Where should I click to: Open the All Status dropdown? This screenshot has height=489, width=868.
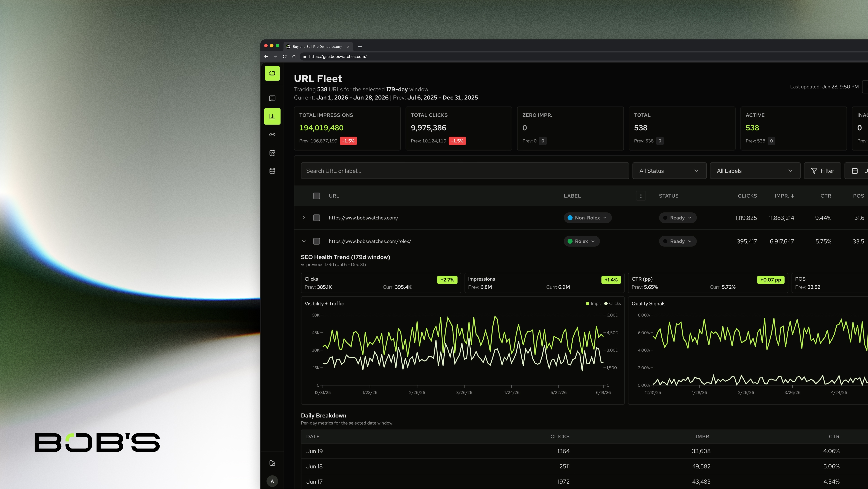(669, 171)
